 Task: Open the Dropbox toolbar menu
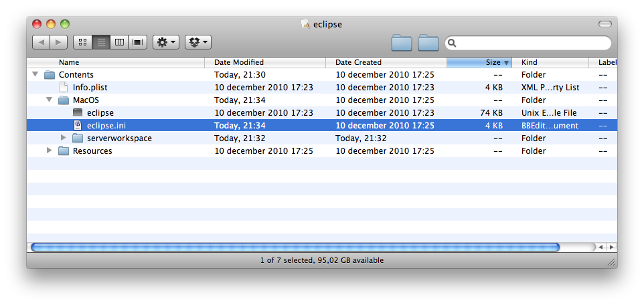coord(198,42)
